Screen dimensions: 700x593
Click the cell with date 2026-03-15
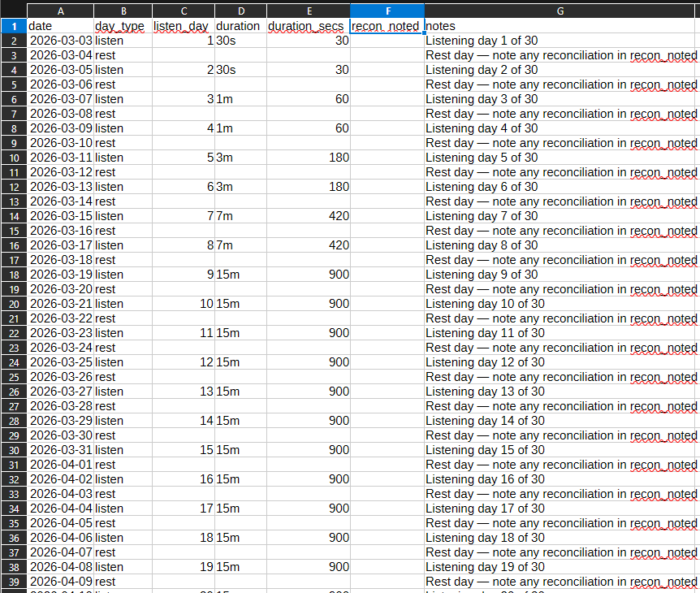pos(61,216)
